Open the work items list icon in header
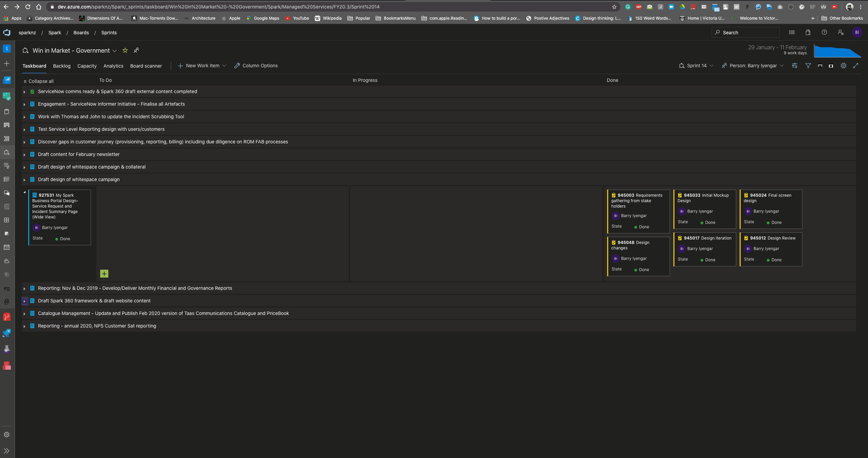 pyautogui.click(x=792, y=33)
